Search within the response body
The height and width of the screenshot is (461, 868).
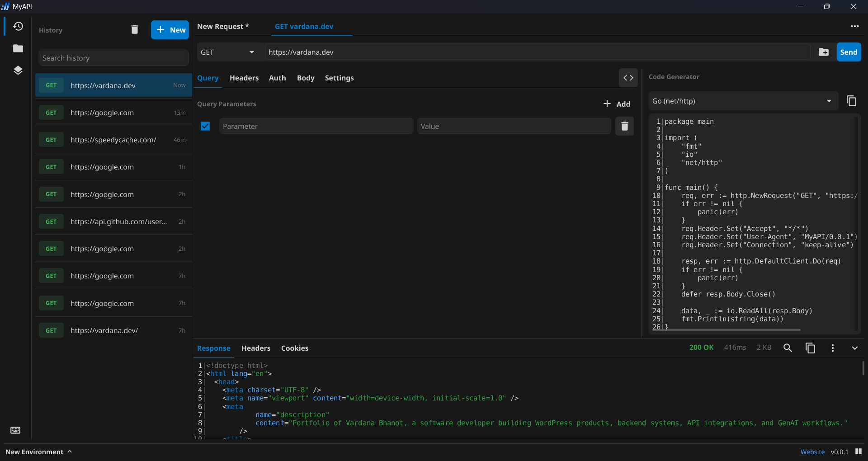(x=788, y=348)
